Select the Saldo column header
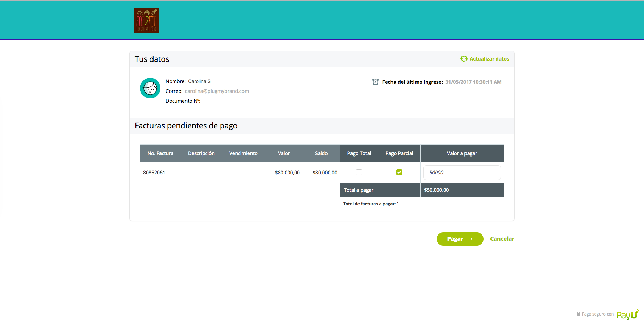Viewport: 644px width, 327px height. click(x=321, y=153)
